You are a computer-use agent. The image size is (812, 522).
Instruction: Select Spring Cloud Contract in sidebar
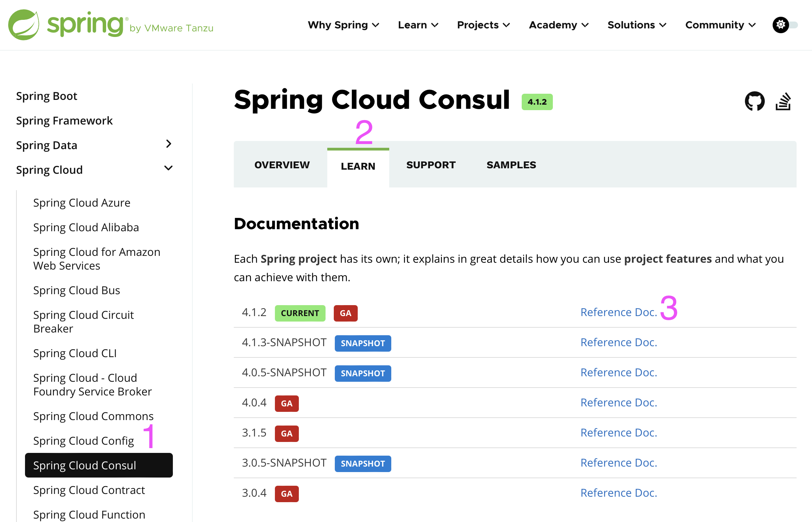tap(89, 490)
